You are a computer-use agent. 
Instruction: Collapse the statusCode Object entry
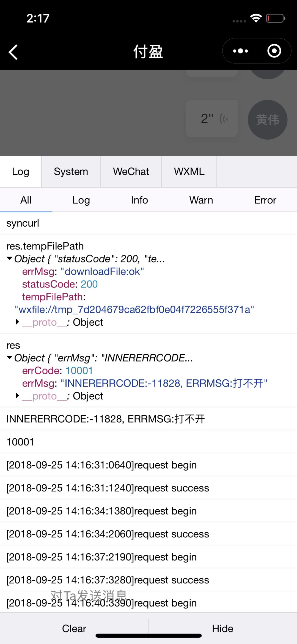[10, 259]
